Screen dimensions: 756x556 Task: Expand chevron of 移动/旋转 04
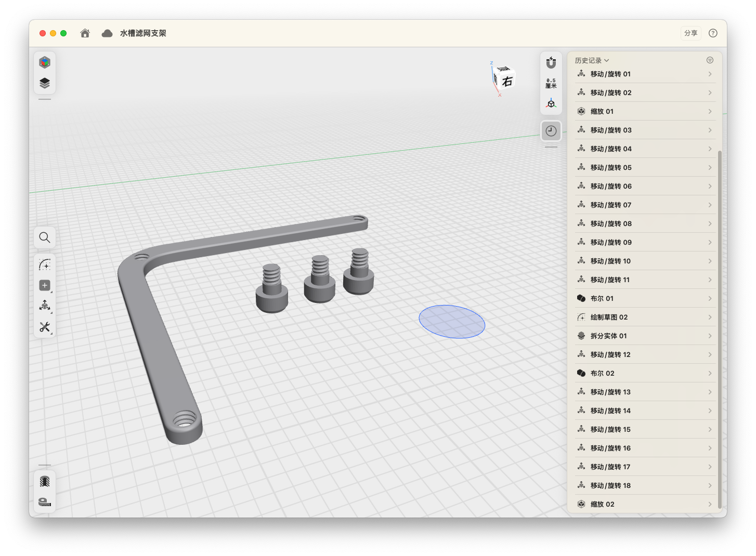pos(710,149)
